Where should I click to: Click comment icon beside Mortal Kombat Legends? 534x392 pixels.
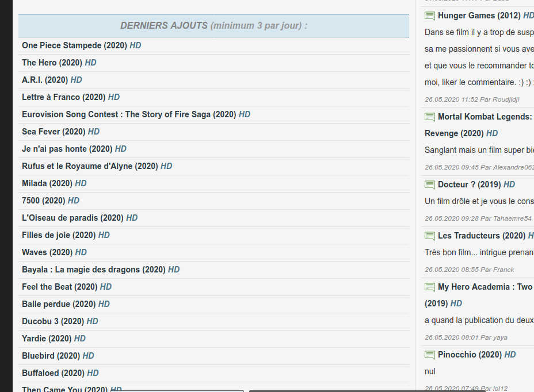click(430, 117)
